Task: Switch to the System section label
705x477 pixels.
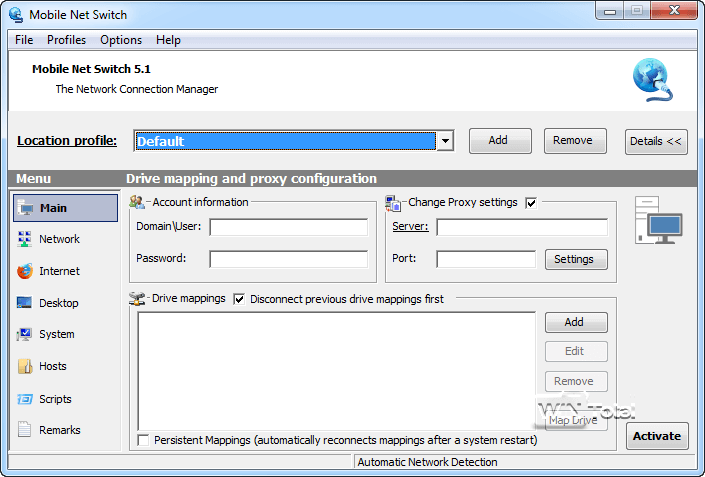Action: [x=57, y=334]
